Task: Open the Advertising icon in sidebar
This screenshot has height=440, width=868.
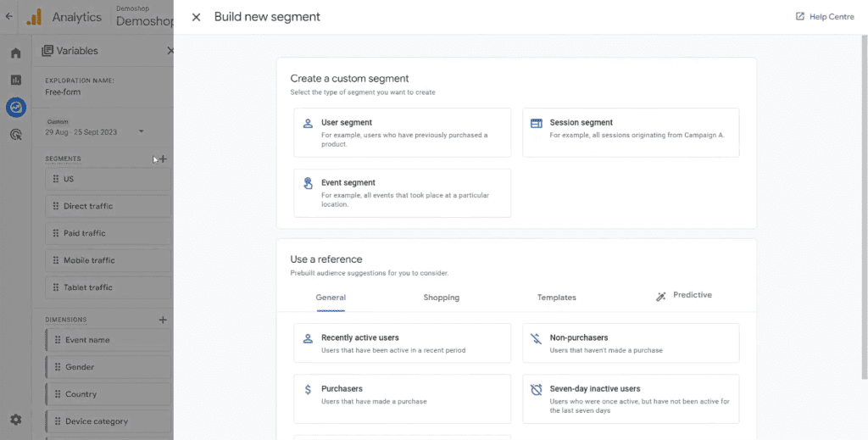Action: click(16, 135)
